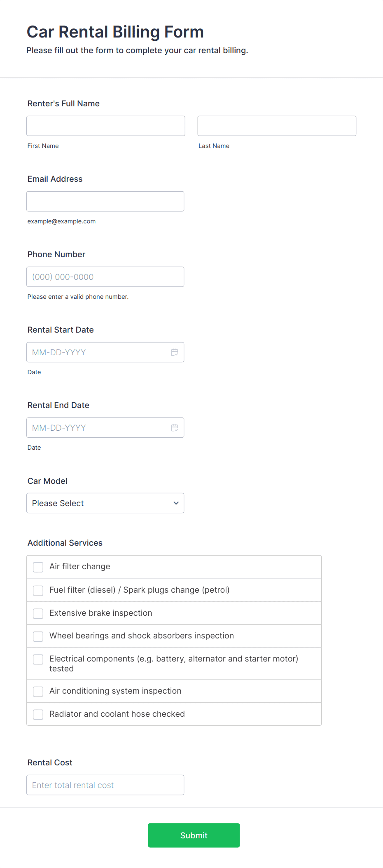
Task: Click the Rental Start Date text field
Action: (95, 352)
